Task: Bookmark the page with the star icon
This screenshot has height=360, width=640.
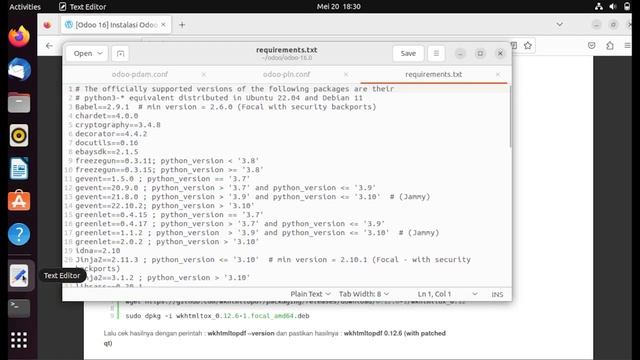Action: pyautogui.click(x=528, y=45)
